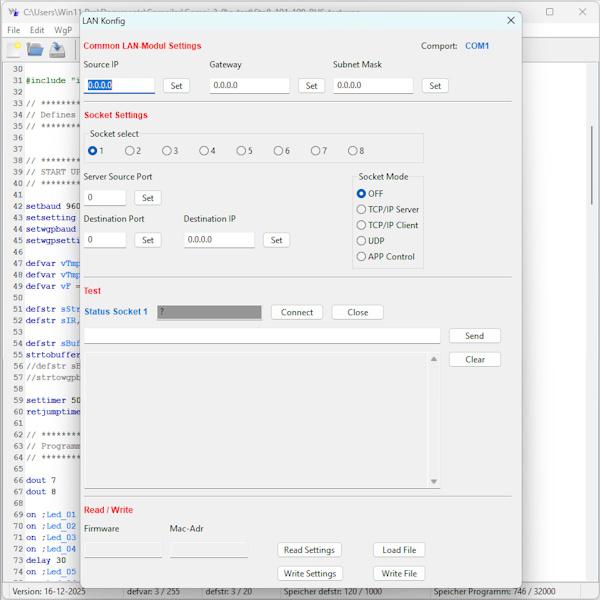Click the New file toolbar icon
Image resolution: width=600 pixels, height=600 pixels.
point(14,49)
